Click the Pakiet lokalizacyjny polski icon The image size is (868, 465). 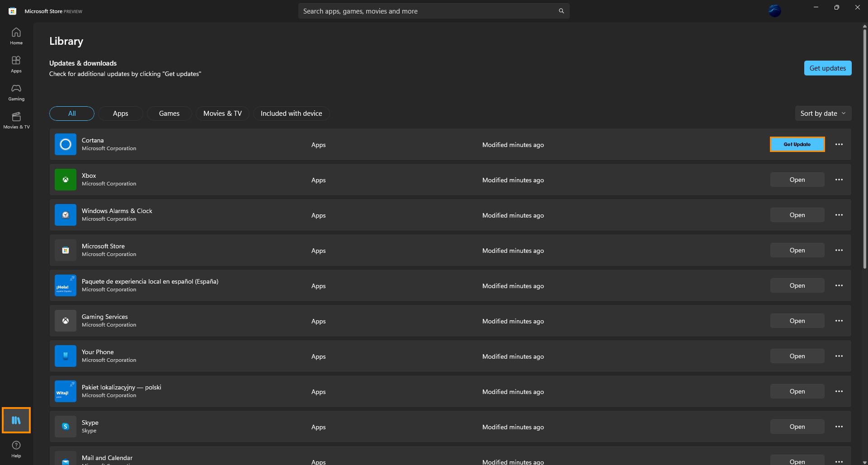(66, 391)
